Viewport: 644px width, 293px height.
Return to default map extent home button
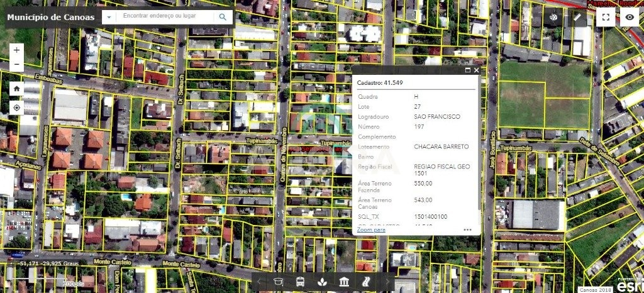point(16,88)
